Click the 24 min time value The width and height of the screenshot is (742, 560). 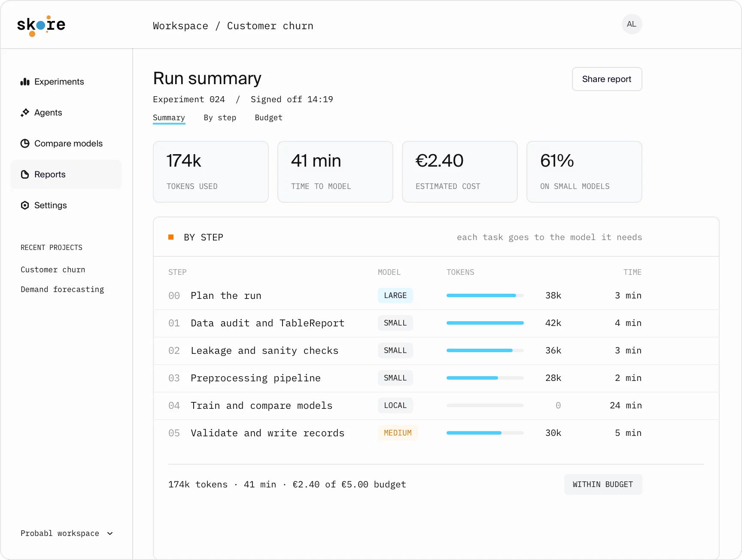point(626,405)
